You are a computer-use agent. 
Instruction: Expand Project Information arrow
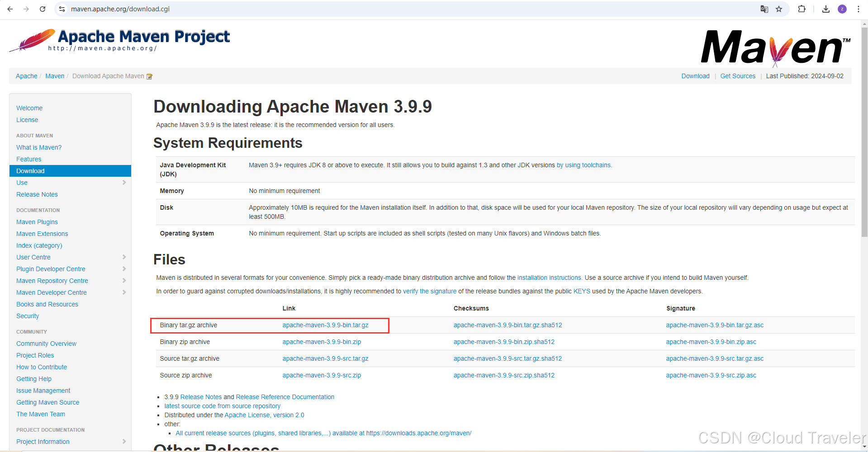pos(124,442)
